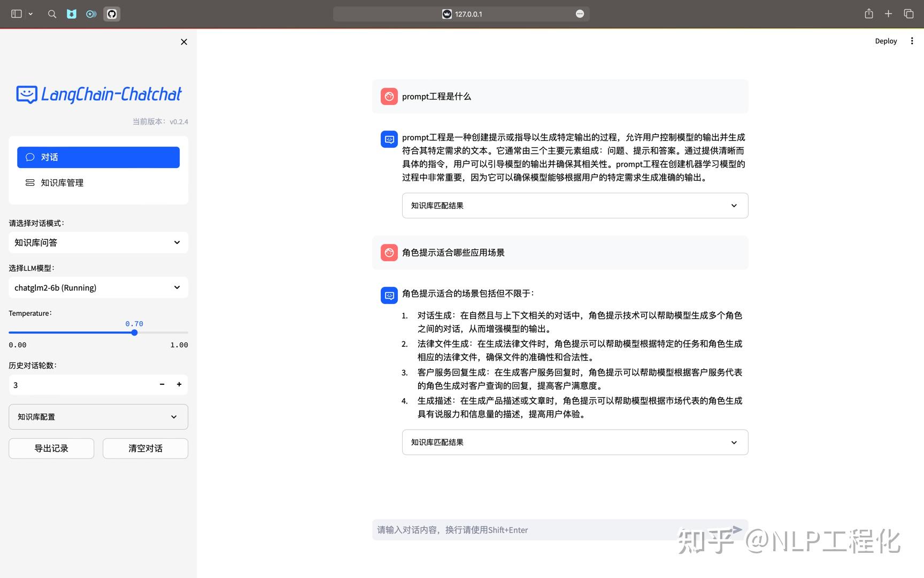Open the LLM model dropdown chatglm2-6b
The image size is (924, 578).
pyautogui.click(x=98, y=287)
